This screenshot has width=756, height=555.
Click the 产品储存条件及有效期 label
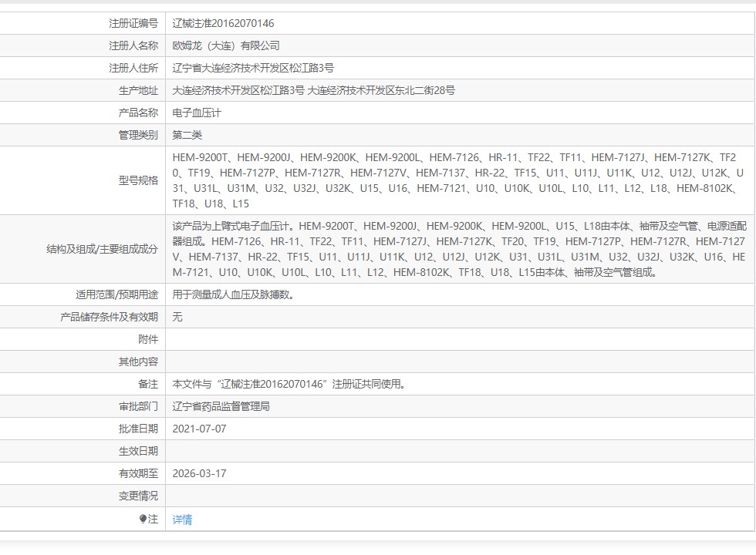coord(109,317)
